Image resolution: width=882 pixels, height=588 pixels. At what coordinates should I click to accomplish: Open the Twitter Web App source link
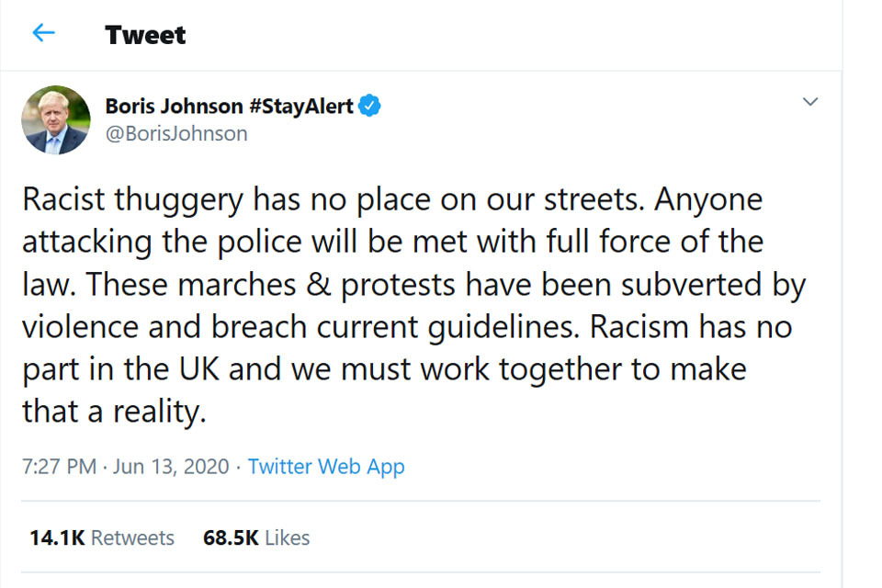point(326,466)
